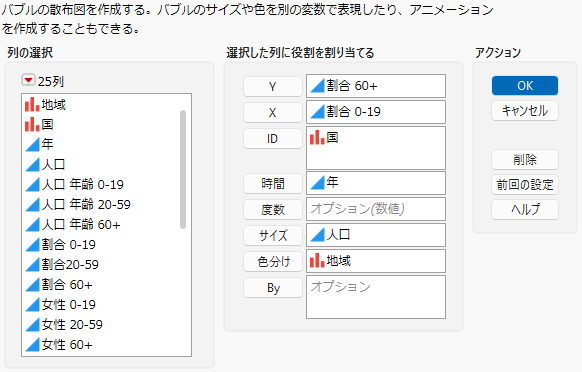Viewport: 582px width, 372px height.
Task: Click the nominal icon of 国 in ID box
Action: 317,138
